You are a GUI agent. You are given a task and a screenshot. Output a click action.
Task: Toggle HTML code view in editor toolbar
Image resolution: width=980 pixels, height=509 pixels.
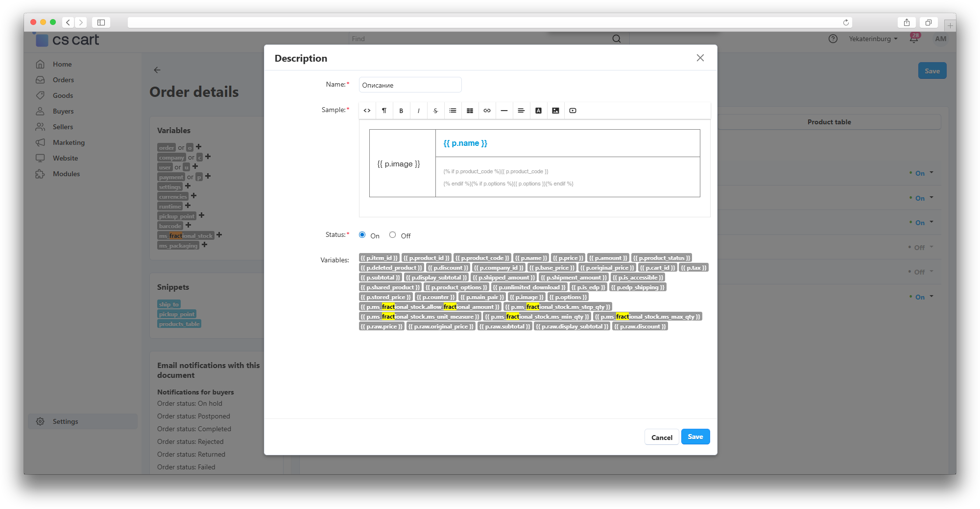367,111
